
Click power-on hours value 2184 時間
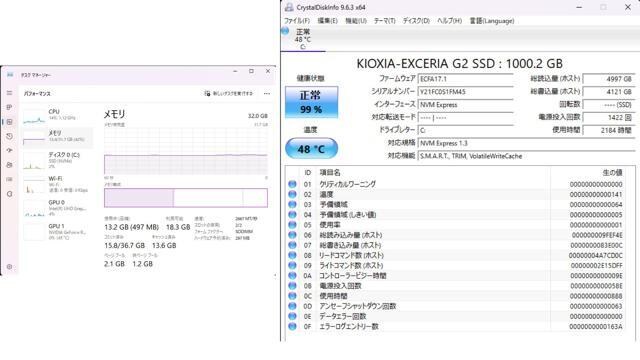click(609, 131)
